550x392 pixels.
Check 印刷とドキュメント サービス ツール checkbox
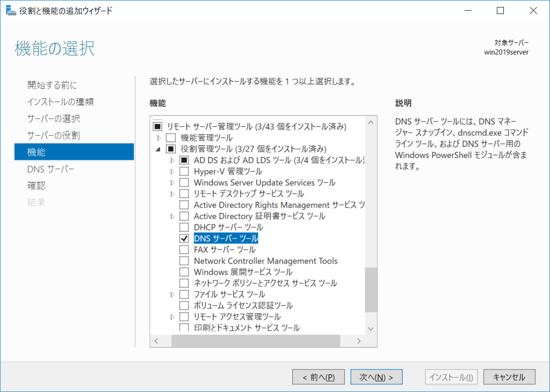tap(184, 328)
